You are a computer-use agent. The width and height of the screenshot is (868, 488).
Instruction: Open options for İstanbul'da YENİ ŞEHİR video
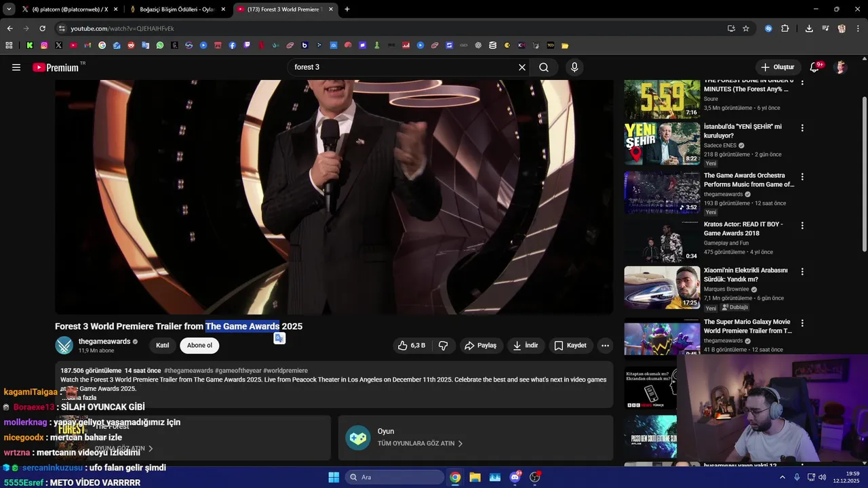click(x=802, y=128)
